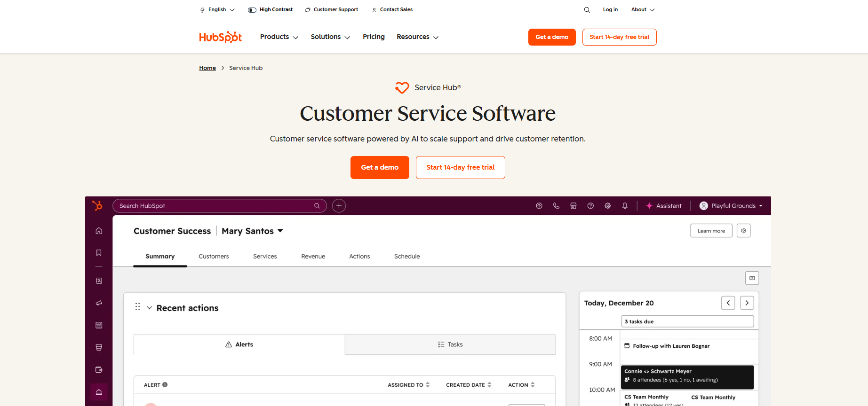Click the plus create icon beside search
Viewport: 868px width, 406px height.
click(x=339, y=206)
